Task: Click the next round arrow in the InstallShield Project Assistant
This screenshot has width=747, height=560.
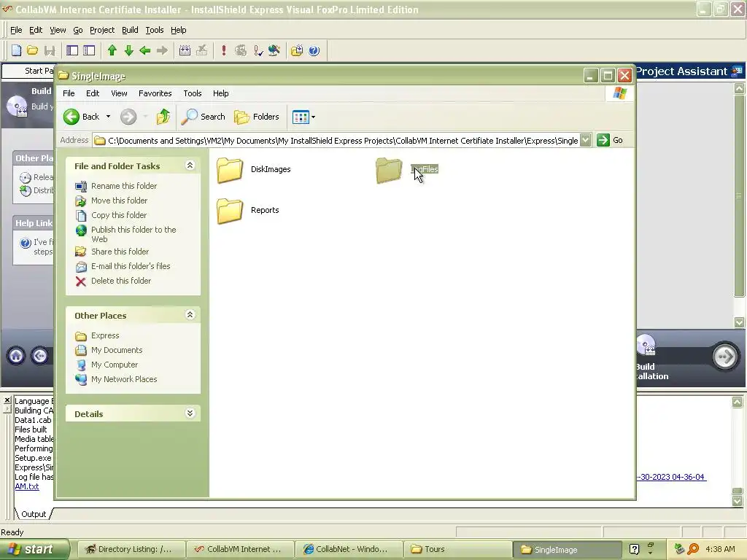Action: click(x=724, y=357)
